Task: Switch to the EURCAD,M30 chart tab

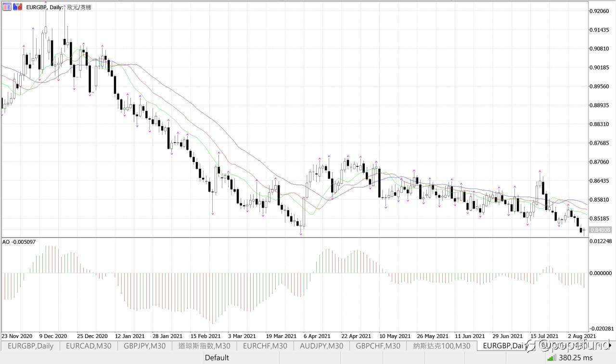Action: coord(89,346)
